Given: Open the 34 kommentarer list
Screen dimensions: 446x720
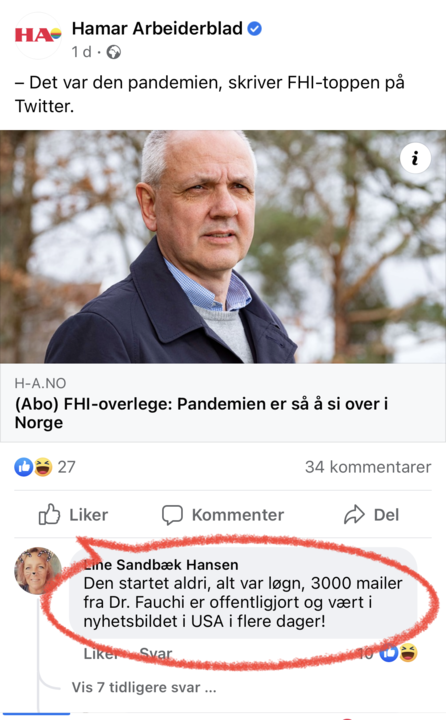Looking at the screenshot, I should pos(368,467).
